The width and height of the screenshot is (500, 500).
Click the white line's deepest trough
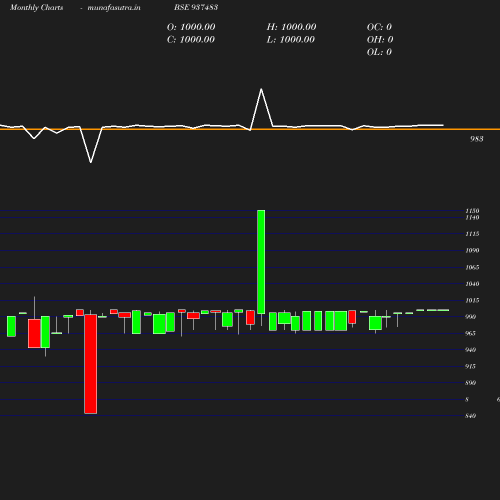coord(91,162)
